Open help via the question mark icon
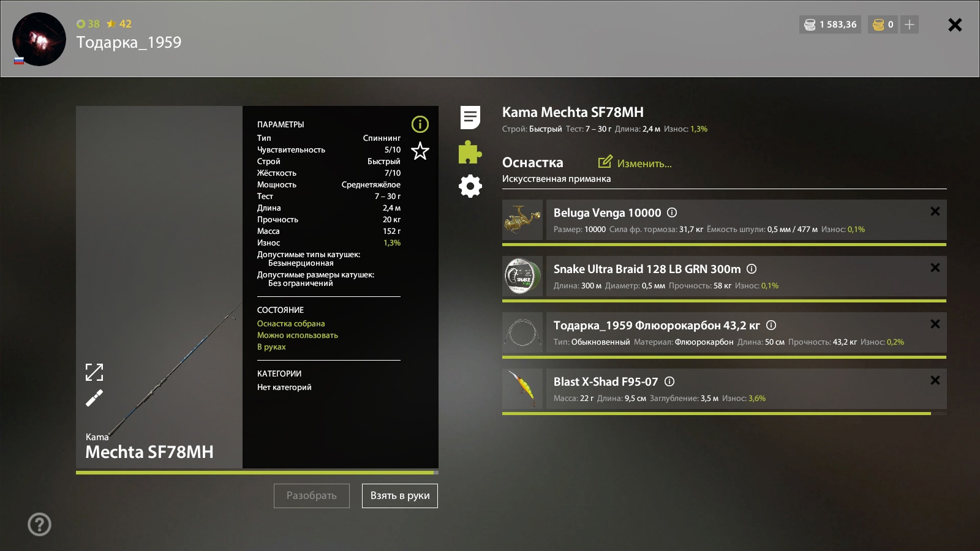Image resolution: width=980 pixels, height=551 pixels. (x=40, y=524)
